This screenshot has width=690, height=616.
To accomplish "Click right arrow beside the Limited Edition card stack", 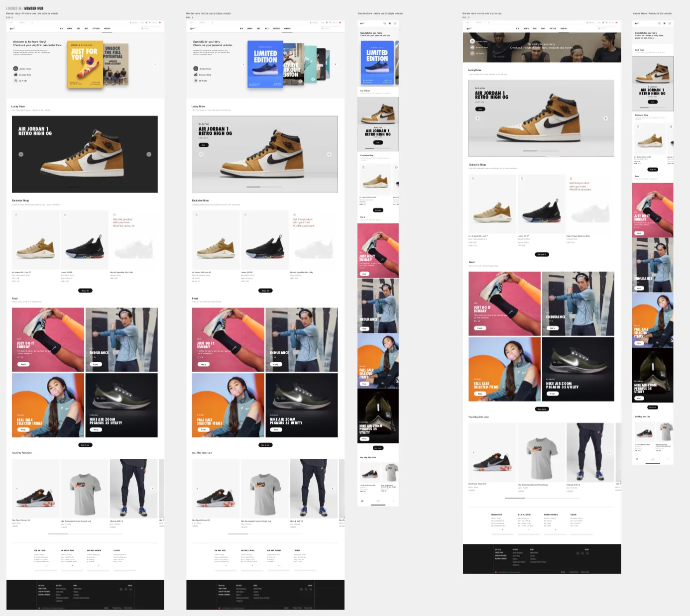I will 335,64.
